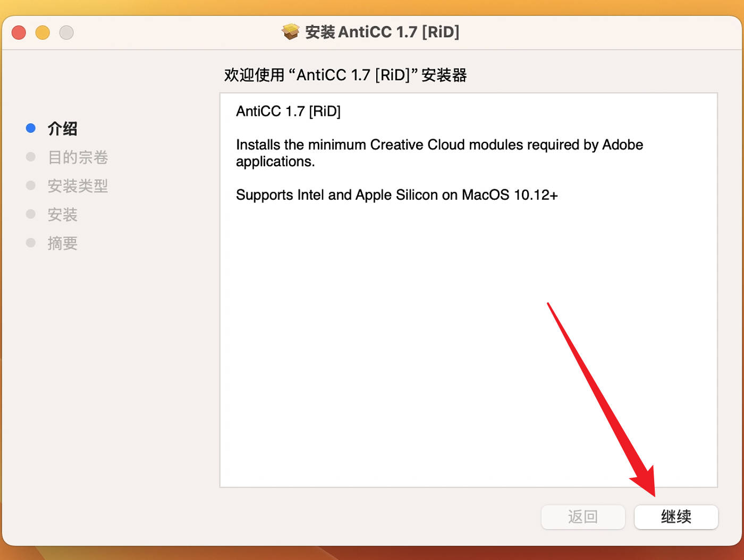Minimize the window with the yellow button
744x560 pixels.
[43, 32]
